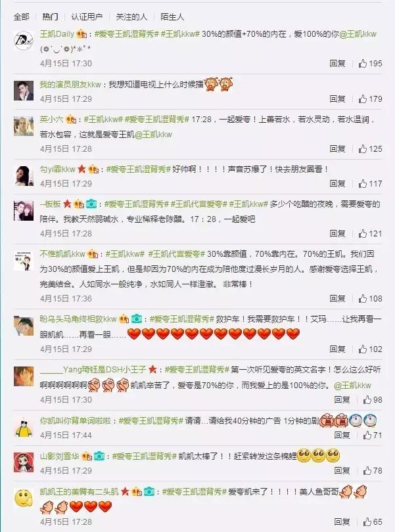Image resolution: width=395 pixels, height=532 pixels.
Task: Click the camera icon beside 山影刘雪华
Action: (x=99, y=456)
